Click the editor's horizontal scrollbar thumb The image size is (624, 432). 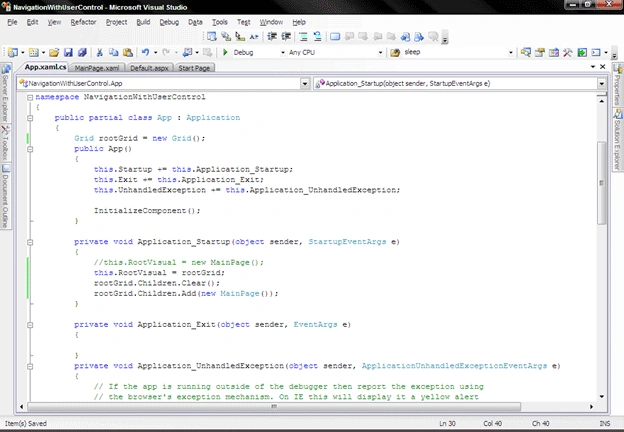pyautogui.click(x=274, y=407)
